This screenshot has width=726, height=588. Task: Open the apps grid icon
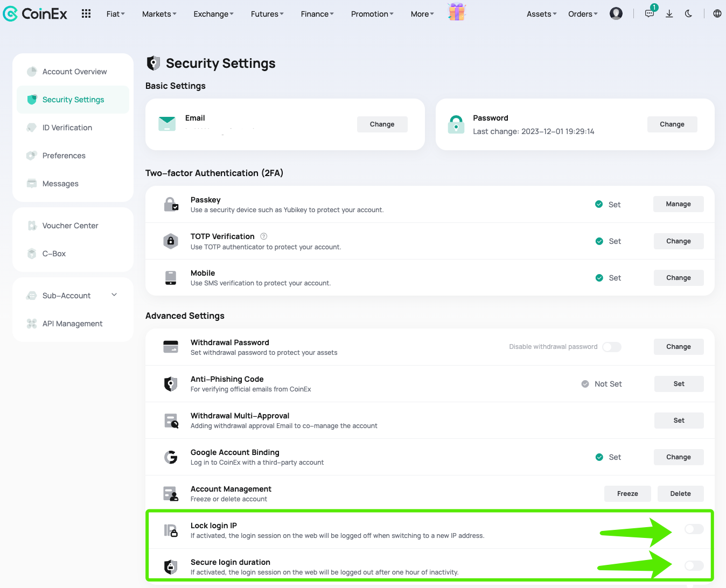[x=86, y=13]
